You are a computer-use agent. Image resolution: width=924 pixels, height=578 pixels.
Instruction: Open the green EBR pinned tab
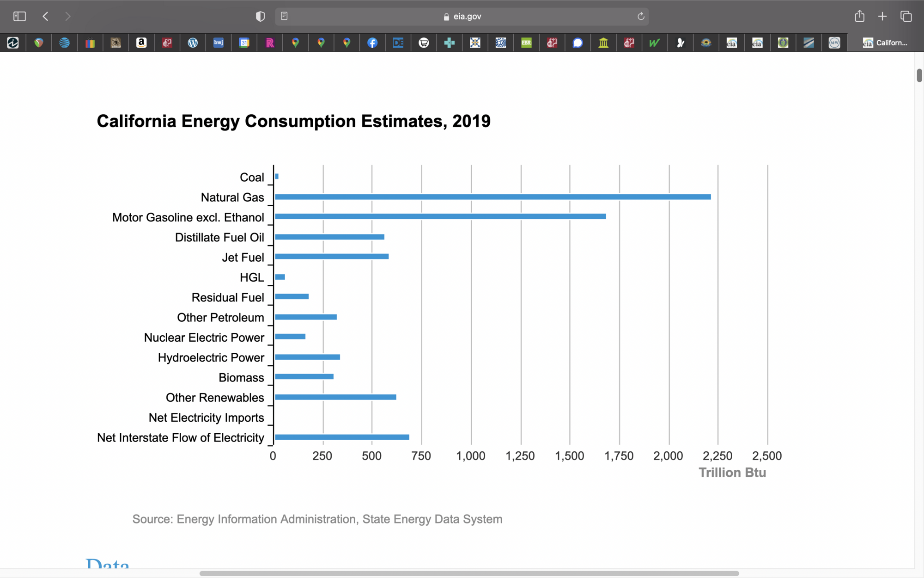coord(526,43)
